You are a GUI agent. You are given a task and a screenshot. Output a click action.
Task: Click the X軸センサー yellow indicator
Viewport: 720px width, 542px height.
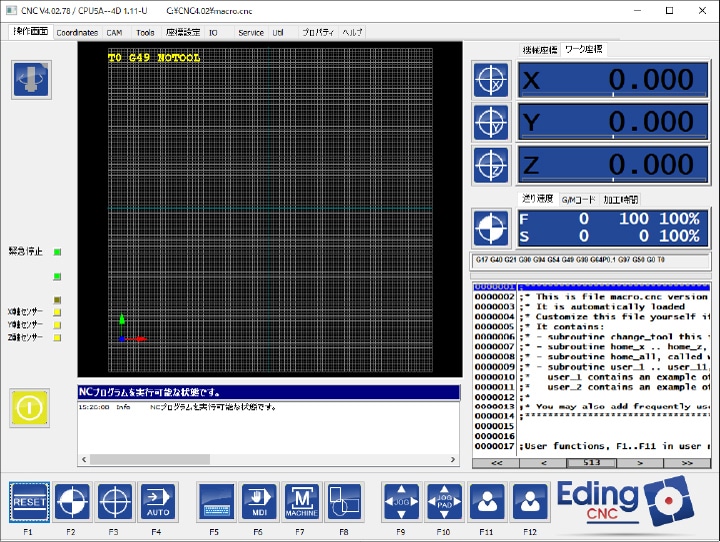pos(58,312)
